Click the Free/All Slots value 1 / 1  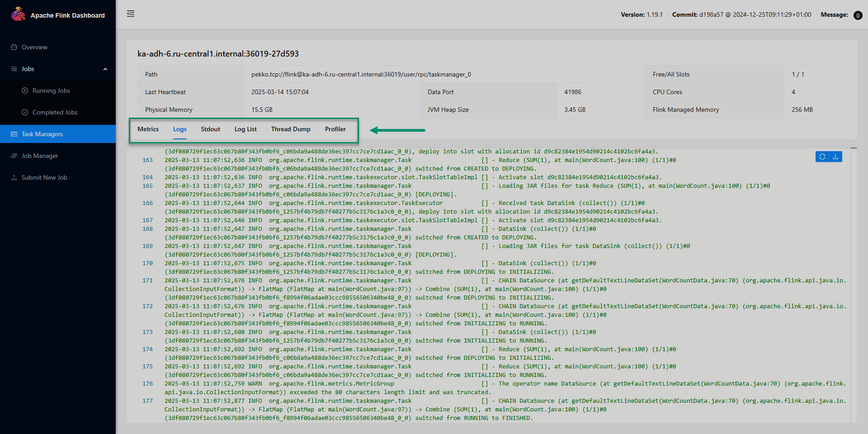798,74
